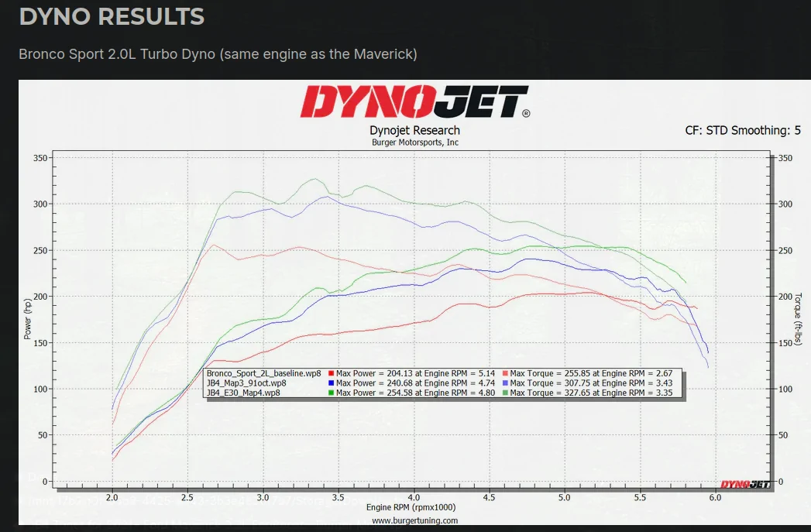Click Bronco_Sport_2L_baseline.wp8 legend entry
The width and height of the screenshot is (811, 532).
264,373
